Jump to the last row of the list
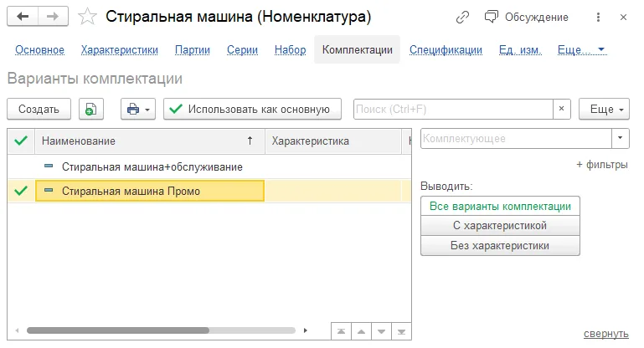The width and height of the screenshot is (644, 348). tap(402, 331)
